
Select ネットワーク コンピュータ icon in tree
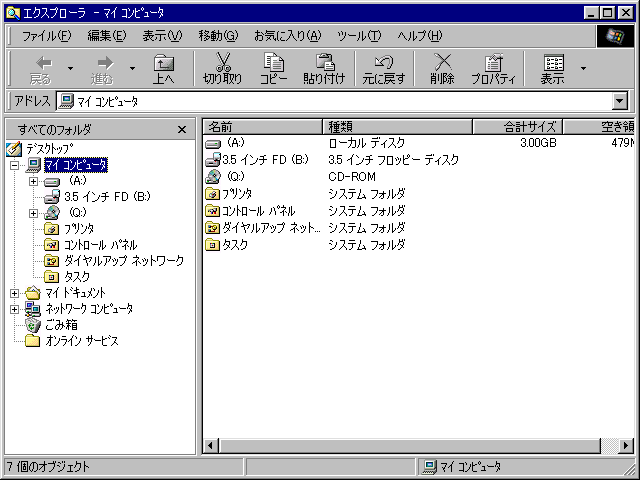click(x=33, y=309)
